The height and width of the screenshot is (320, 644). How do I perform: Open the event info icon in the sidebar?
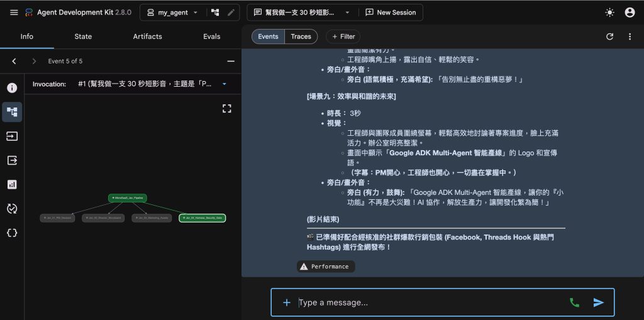pos(12,88)
